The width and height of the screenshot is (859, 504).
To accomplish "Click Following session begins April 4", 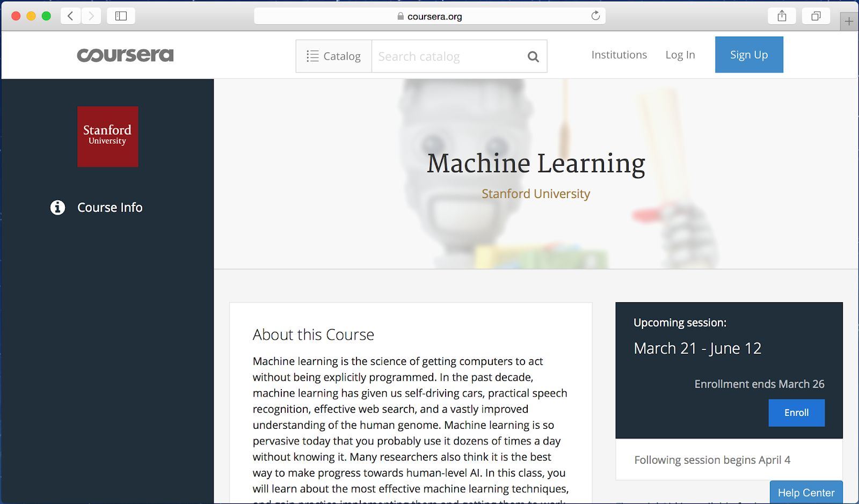I will pyautogui.click(x=712, y=460).
